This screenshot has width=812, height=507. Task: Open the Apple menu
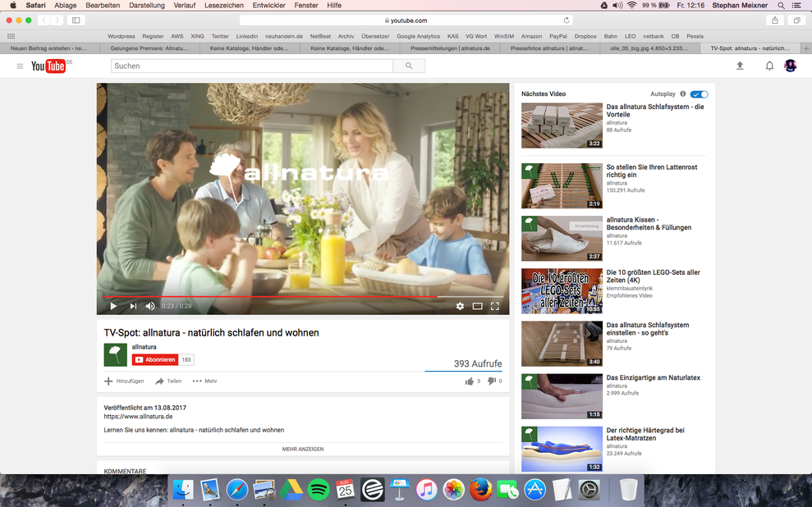pos(13,5)
